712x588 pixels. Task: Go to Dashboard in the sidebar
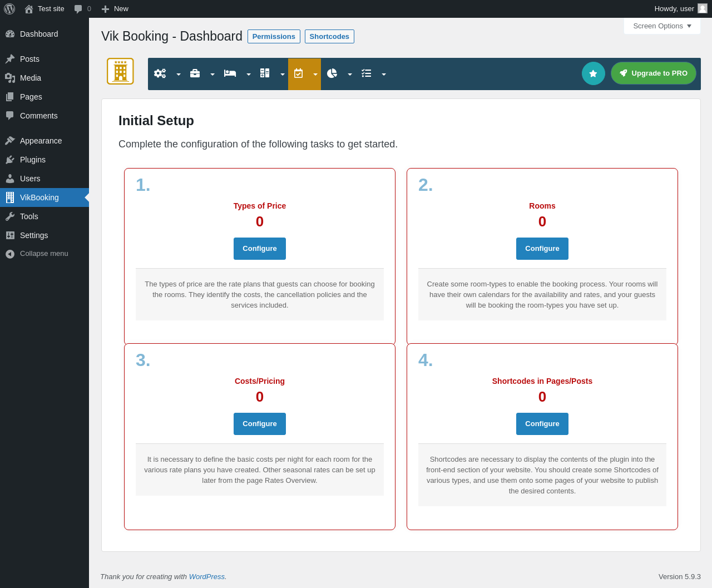coord(44,34)
